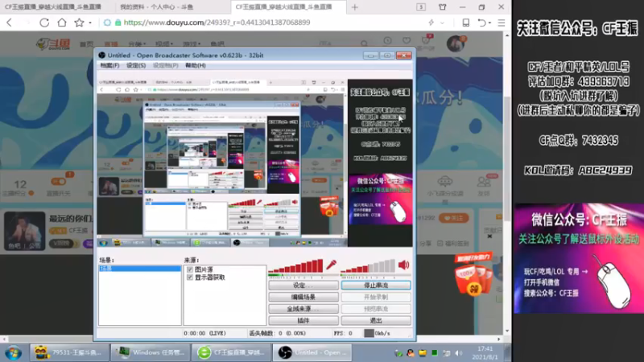Click the volume icon in the system tray
The image size is (644, 362).
[x=459, y=353]
